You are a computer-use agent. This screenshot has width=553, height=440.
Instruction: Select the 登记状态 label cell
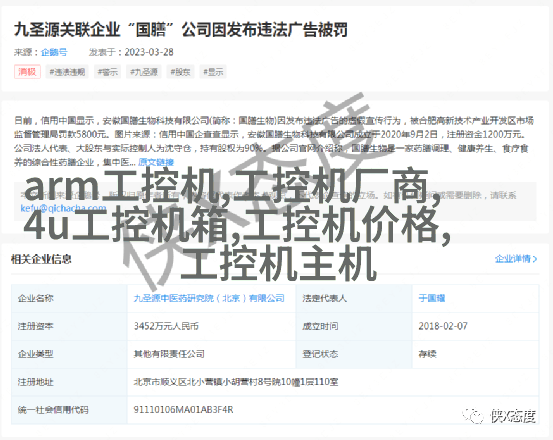pos(354,354)
